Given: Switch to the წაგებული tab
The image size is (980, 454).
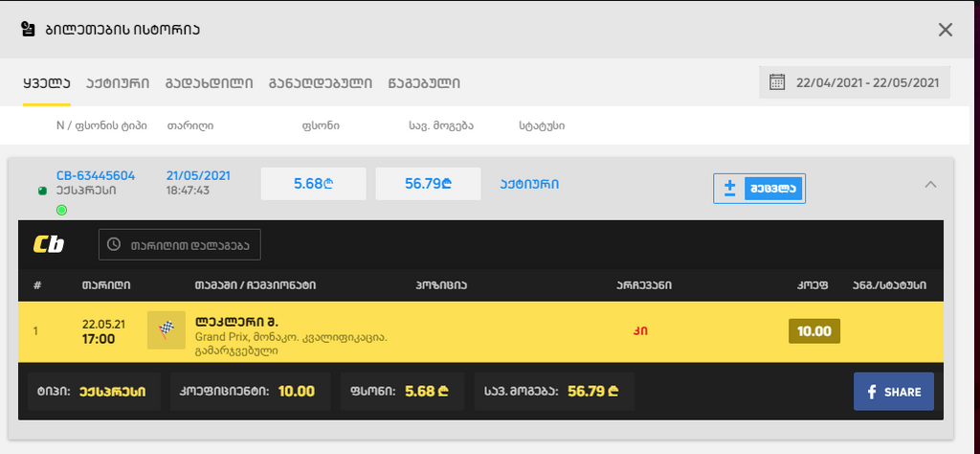Looking at the screenshot, I should point(424,83).
